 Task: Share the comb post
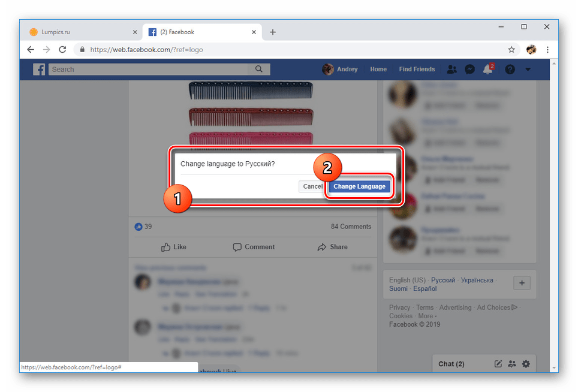(x=333, y=247)
